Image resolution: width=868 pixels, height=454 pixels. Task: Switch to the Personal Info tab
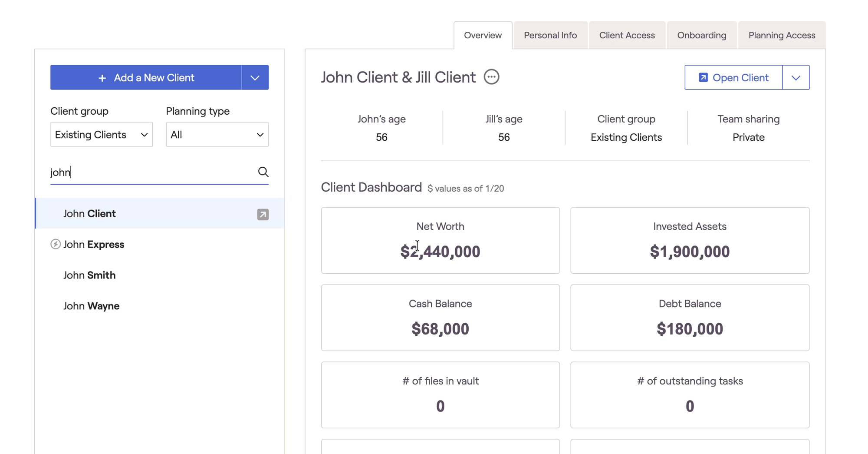550,35
